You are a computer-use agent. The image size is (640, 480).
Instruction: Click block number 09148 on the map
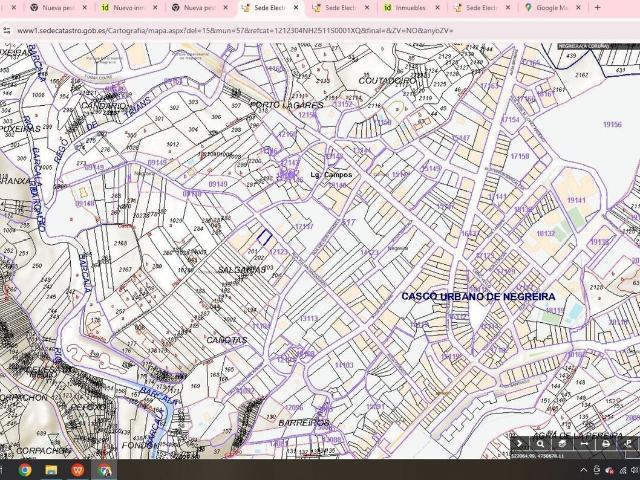85,203
